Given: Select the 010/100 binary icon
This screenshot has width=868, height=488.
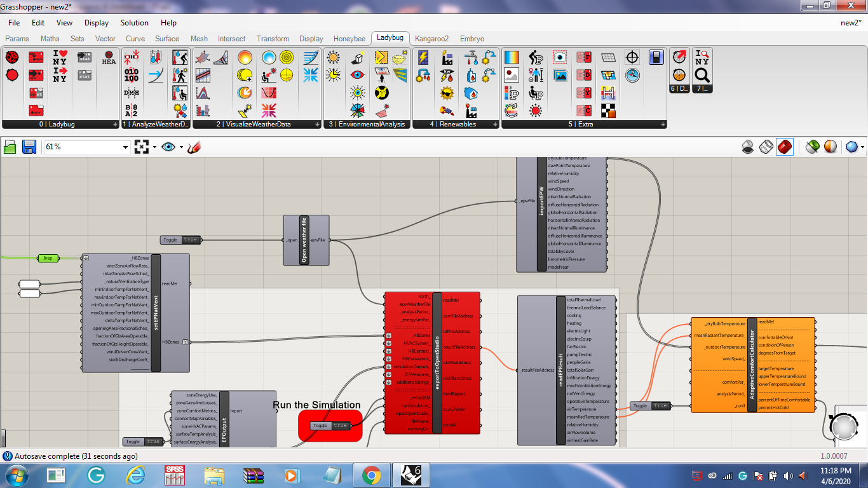Looking at the screenshot, I should pos(132,75).
